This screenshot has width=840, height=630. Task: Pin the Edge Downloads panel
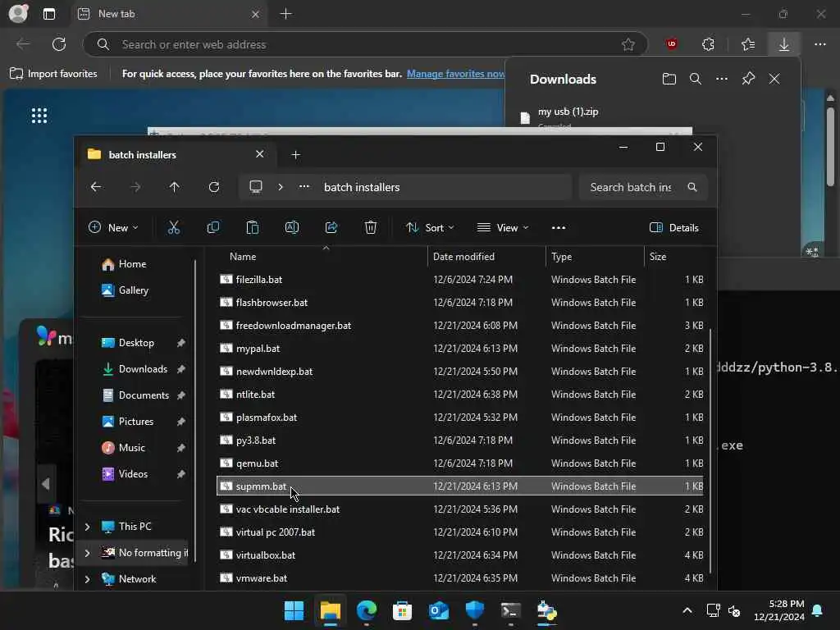click(748, 80)
